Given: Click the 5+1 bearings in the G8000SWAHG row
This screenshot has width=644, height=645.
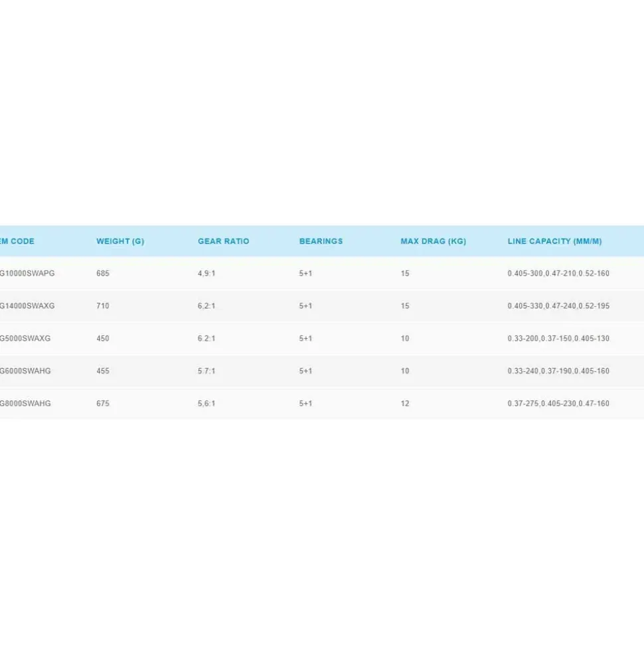Looking at the screenshot, I should point(305,403).
